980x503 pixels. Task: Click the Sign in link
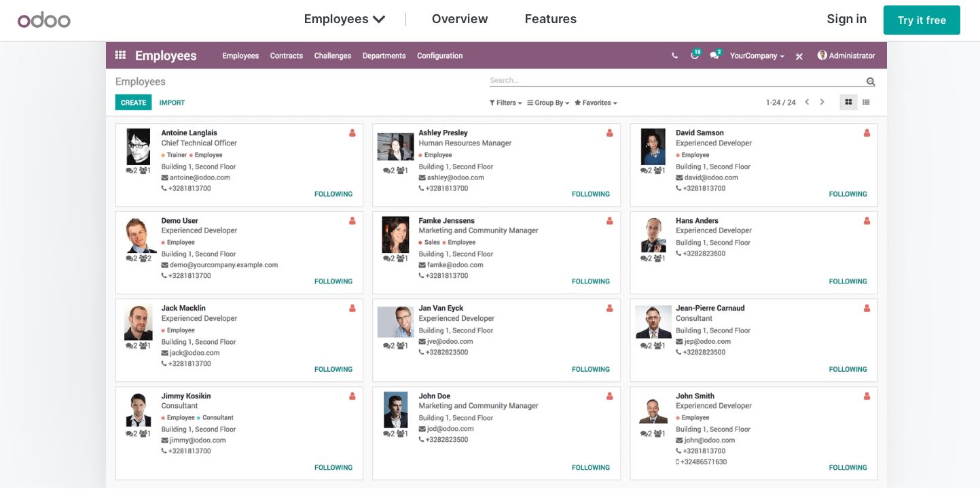point(846,19)
